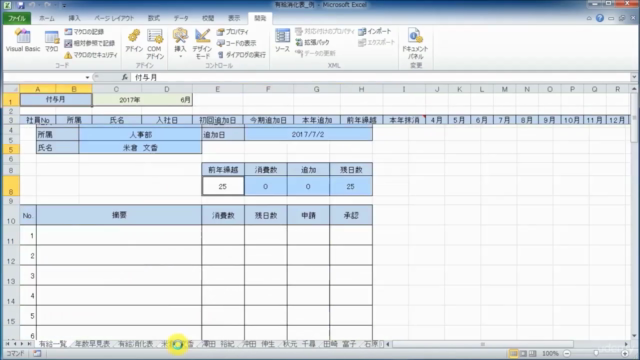The image size is (640, 360).
Task: Switch to the ホーム ribbon tab
Action: point(47,18)
